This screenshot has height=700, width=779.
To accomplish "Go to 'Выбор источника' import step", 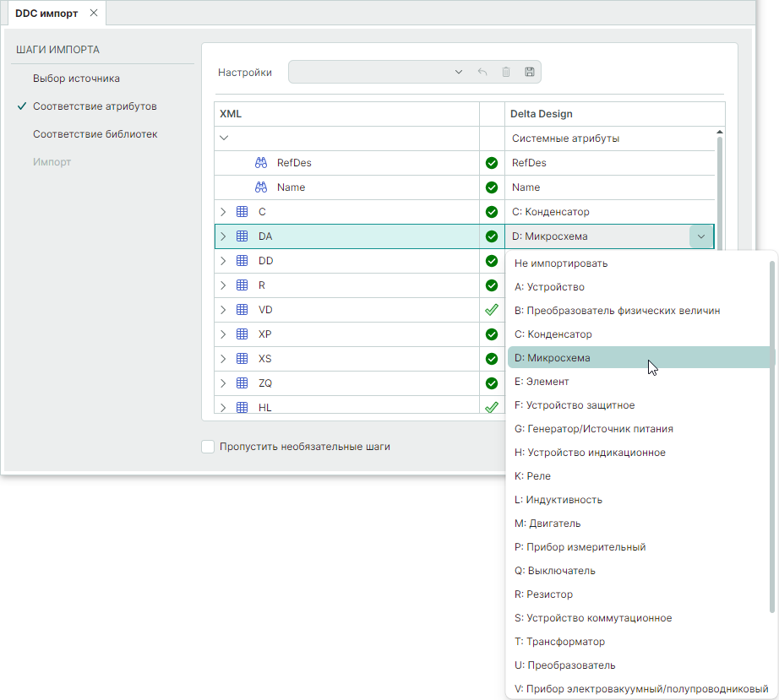I will [x=76, y=79].
